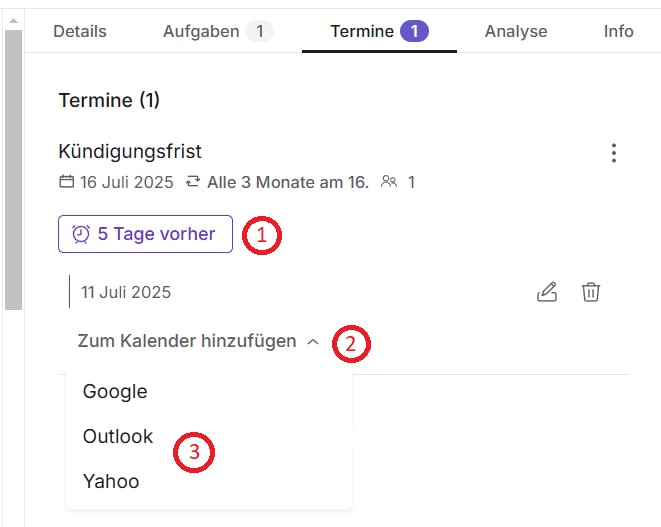
Task: Go to the Analyse tab
Action: pyautogui.click(x=516, y=31)
